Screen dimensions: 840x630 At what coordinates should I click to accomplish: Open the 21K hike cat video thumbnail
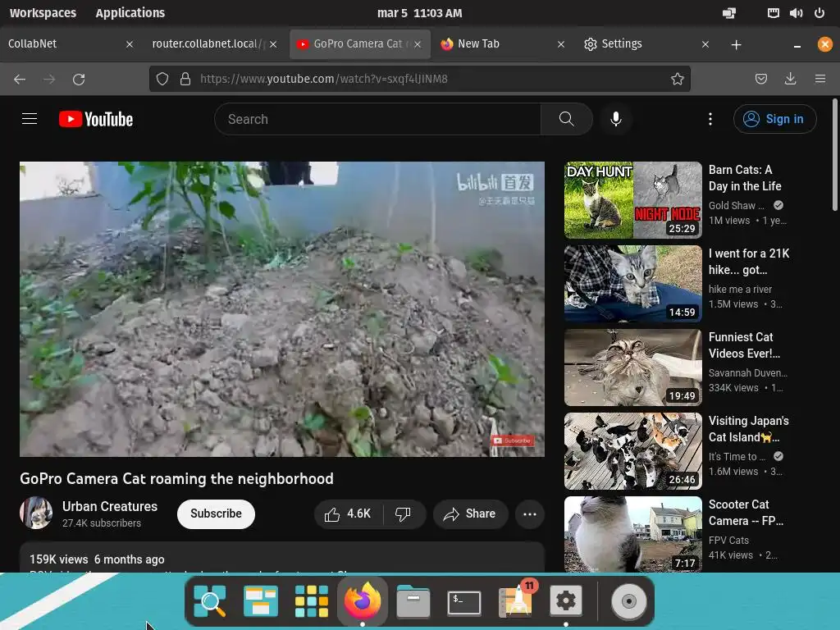[633, 284]
